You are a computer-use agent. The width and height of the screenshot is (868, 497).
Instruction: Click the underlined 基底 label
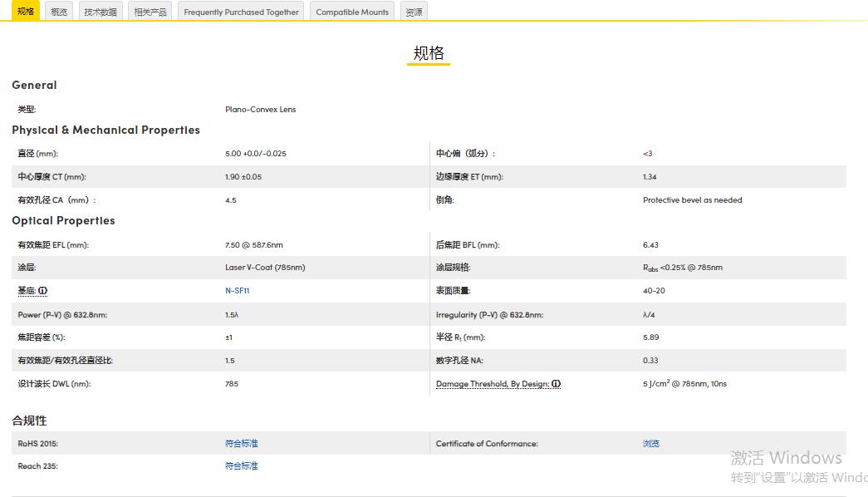(x=27, y=291)
